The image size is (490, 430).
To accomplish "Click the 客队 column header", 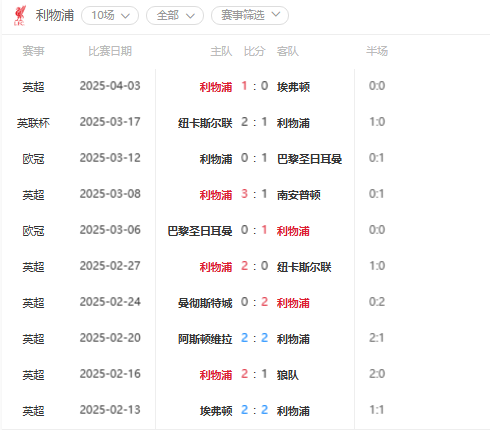I will pos(288,51).
